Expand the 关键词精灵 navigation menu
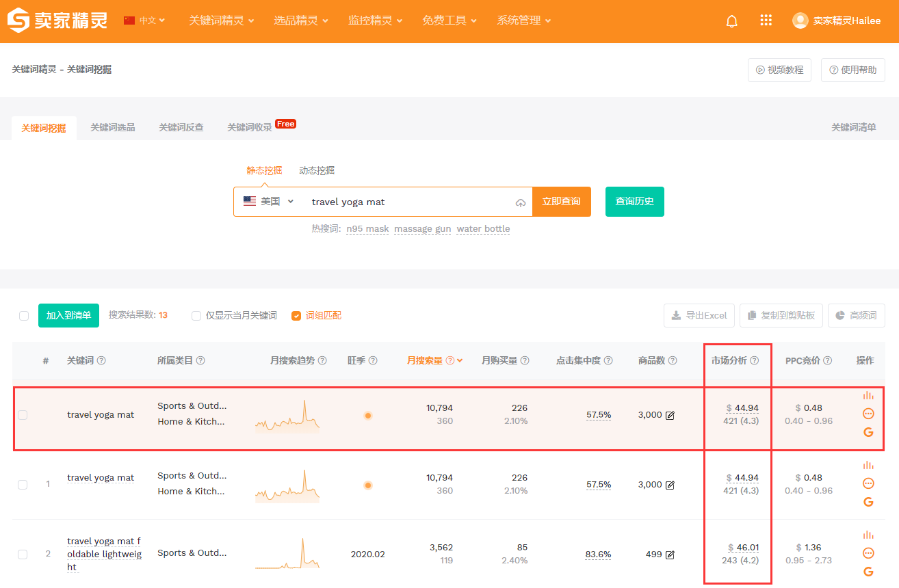Screen dimensions: 899x588 tap(221, 21)
